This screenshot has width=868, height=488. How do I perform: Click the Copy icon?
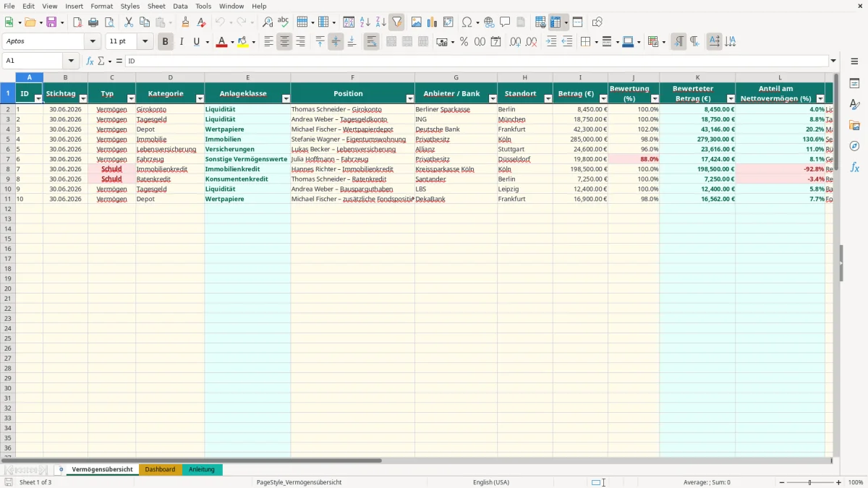pyautogui.click(x=145, y=22)
